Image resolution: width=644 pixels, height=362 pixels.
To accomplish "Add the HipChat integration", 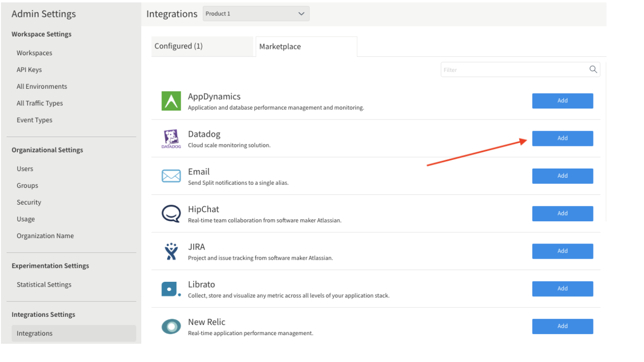I will pyautogui.click(x=562, y=213).
